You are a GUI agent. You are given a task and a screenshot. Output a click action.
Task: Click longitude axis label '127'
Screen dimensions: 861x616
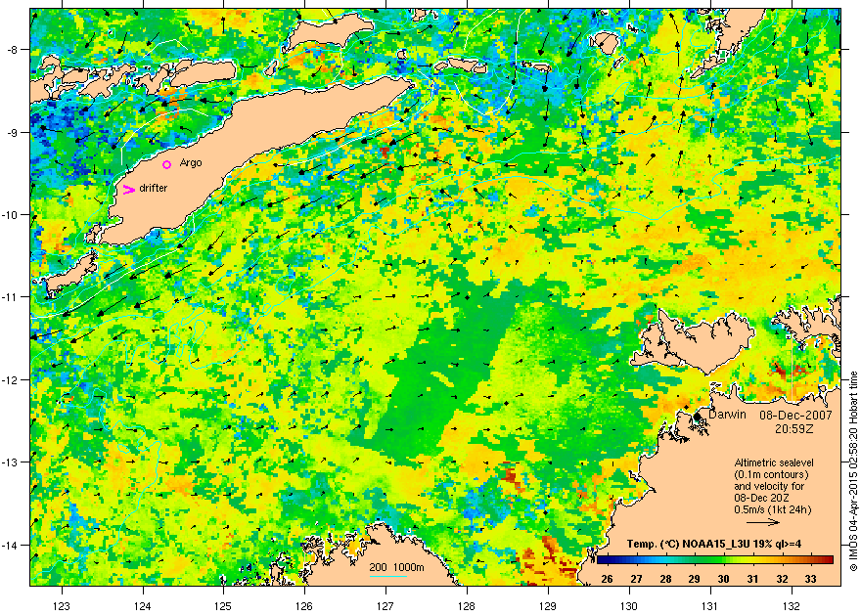coord(385,606)
